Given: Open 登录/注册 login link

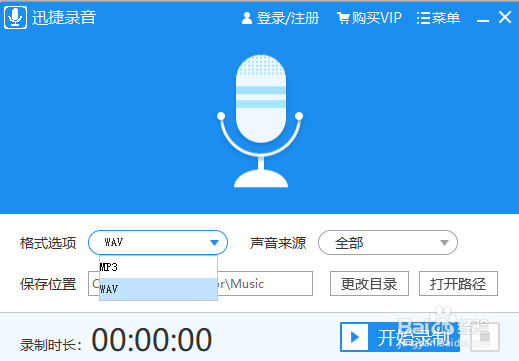Looking at the screenshot, I should [x=280, y=18].
